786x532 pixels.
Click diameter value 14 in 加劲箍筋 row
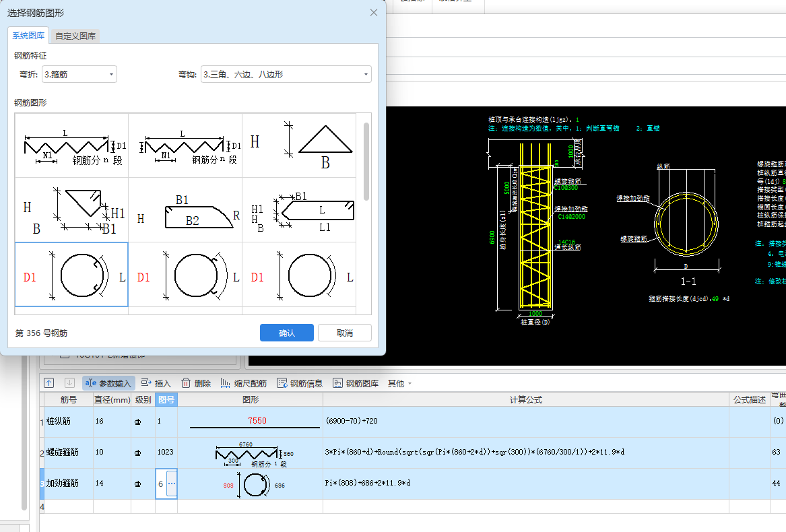[x=100, y=484]
